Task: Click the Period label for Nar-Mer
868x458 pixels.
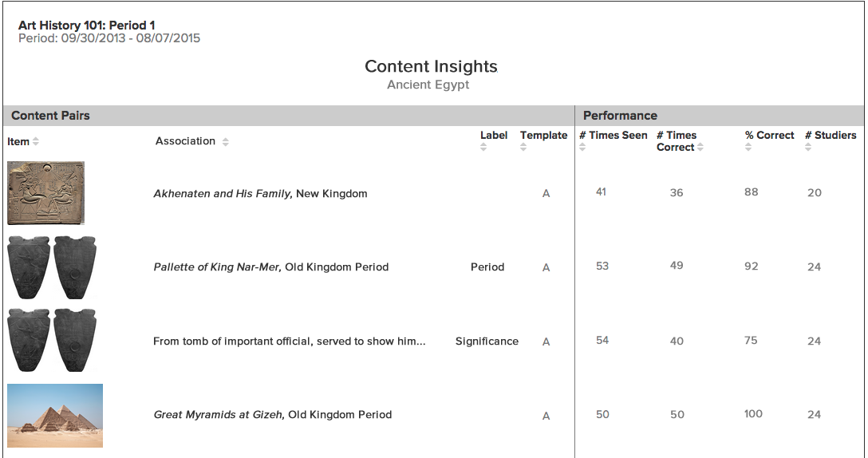Action: click(487, 267)
